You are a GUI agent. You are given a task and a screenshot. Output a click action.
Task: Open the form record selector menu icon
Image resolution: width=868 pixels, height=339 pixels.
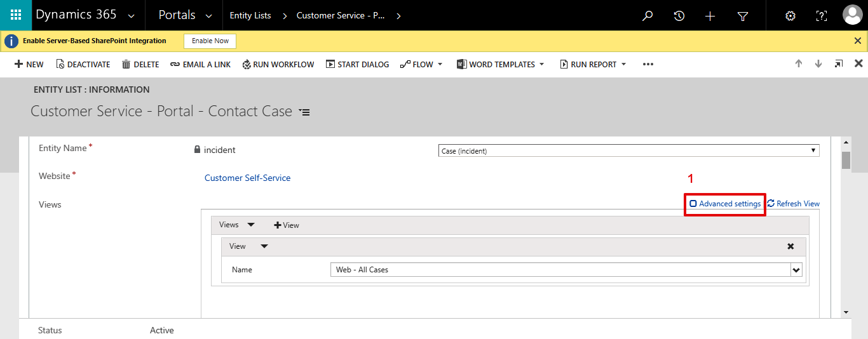[x=304, y=112]
